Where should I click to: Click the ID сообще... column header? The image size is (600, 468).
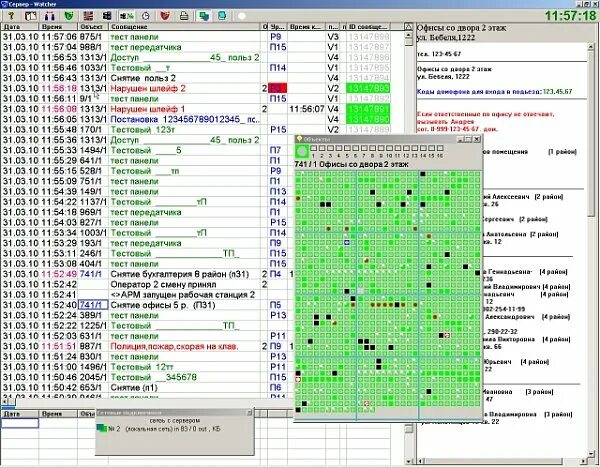[368, 27]
